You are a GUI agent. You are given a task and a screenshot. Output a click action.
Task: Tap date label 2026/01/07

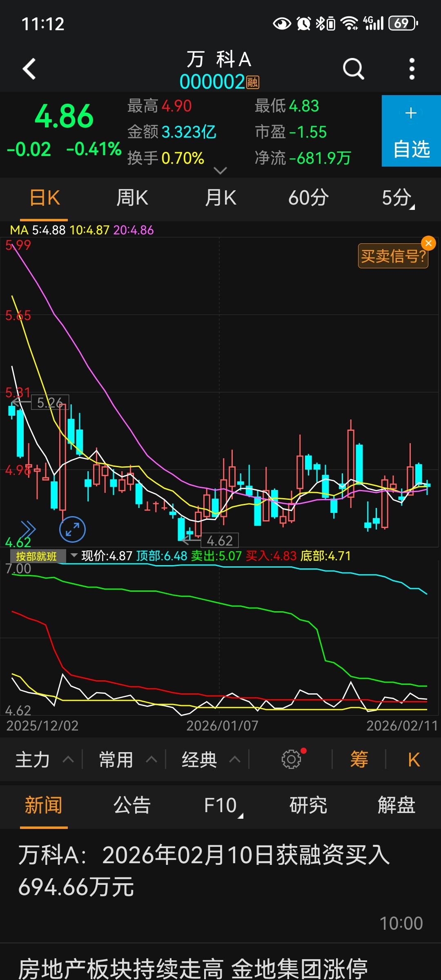coord(222,726)
